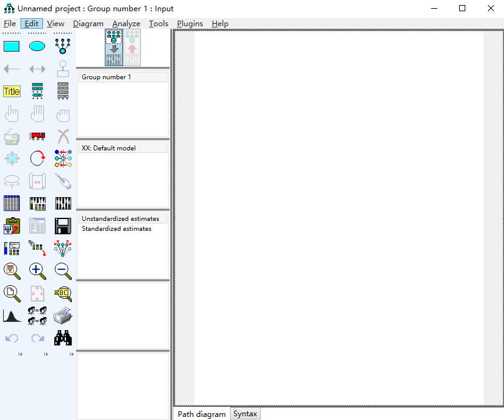Viewport: 504px width, 420px height.
Task: Expand the first toolbar column overflow arrow
Action: point(20,354)
